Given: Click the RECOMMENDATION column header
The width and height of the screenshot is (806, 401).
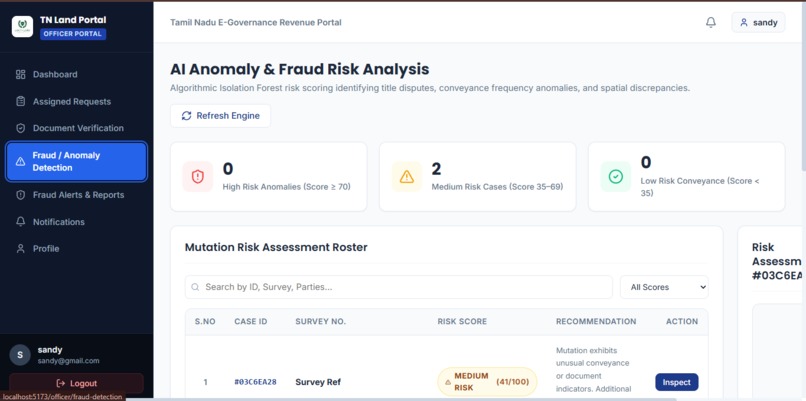Looking at the screenshot, I should [596, 321].
